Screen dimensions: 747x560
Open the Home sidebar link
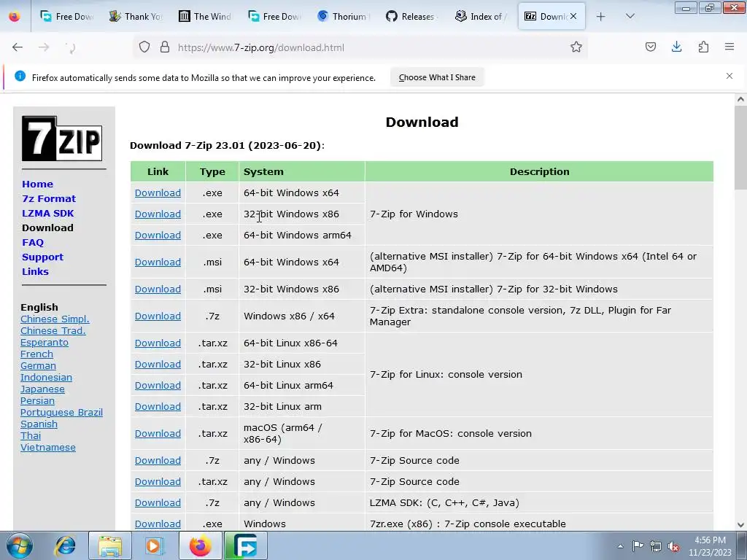(x=37, y=184)
